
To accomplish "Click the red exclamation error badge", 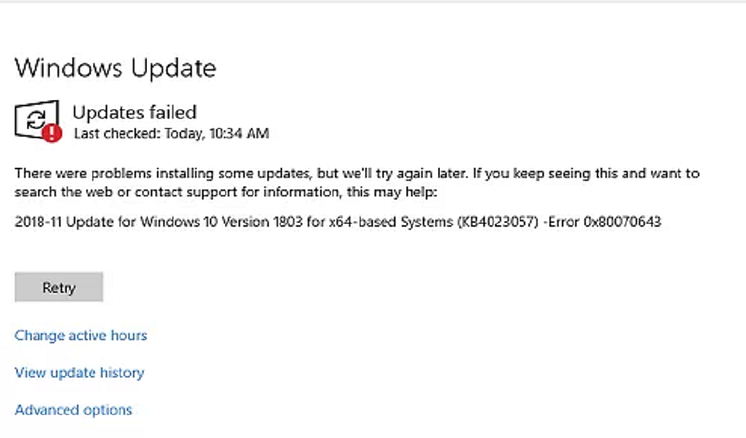I will pos(52,133).
